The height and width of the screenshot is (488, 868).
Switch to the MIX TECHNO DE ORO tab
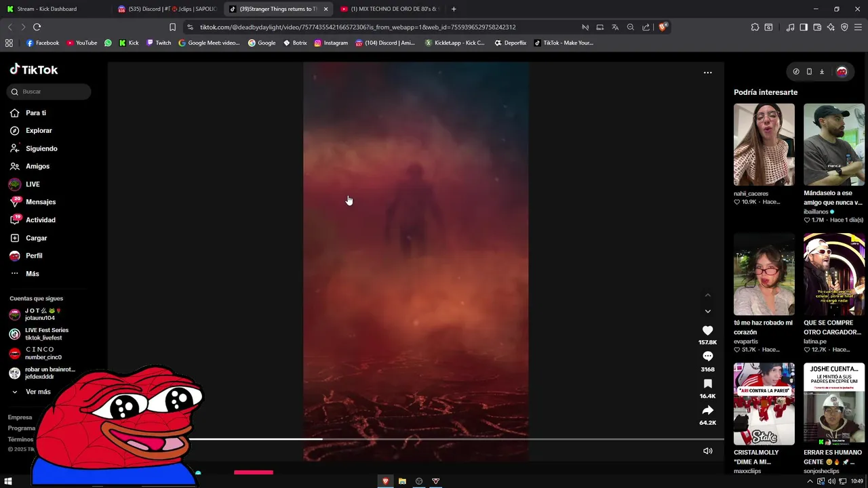tap(390, 9)
